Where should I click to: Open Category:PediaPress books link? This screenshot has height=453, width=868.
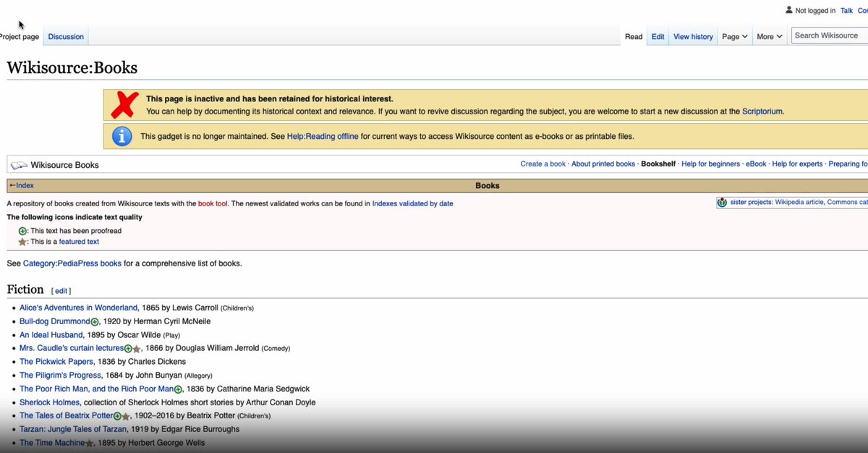tap(72, 263)
